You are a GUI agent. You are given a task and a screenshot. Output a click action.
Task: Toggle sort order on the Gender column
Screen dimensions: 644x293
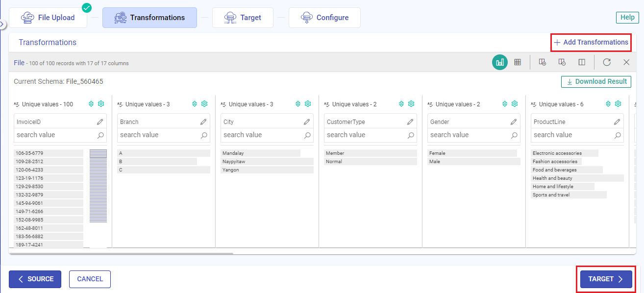click(x=504, y=104)
